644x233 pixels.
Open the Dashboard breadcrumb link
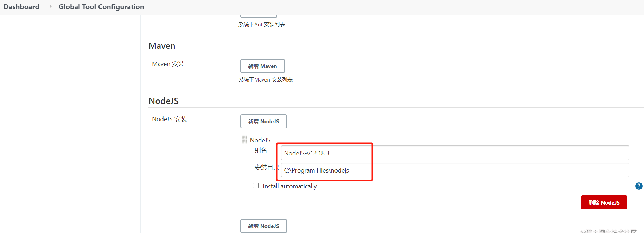pos(21,7)
